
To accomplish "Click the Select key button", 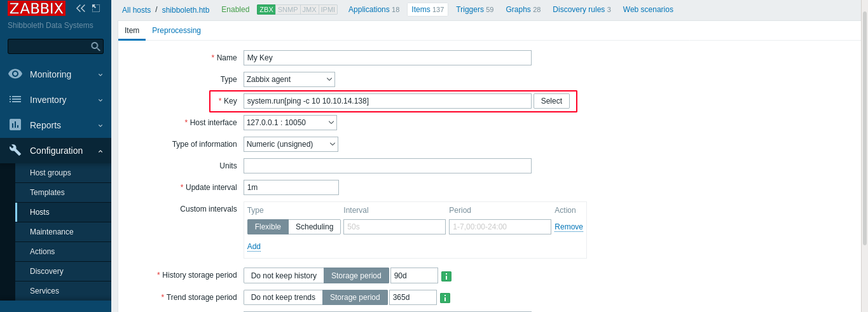I will (x=551, y=101).
